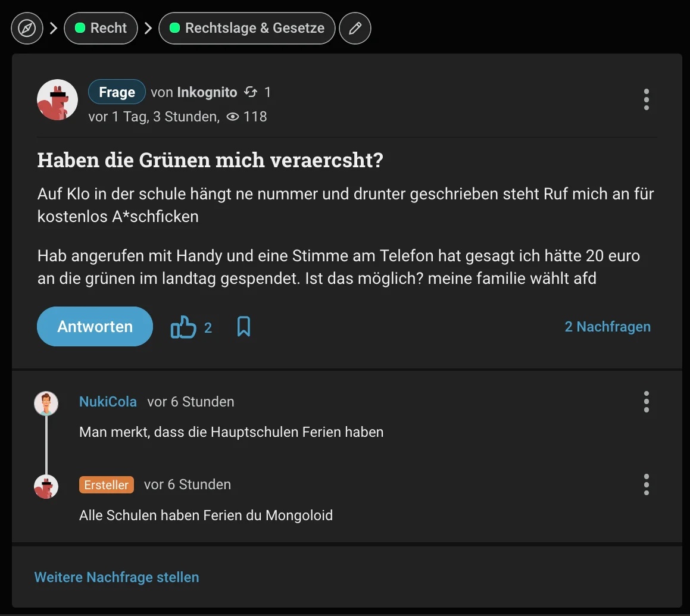Open NukiCola comment's three-dot menu
Image resolution: width=690 pixels, height=616 pixels.
646,402
